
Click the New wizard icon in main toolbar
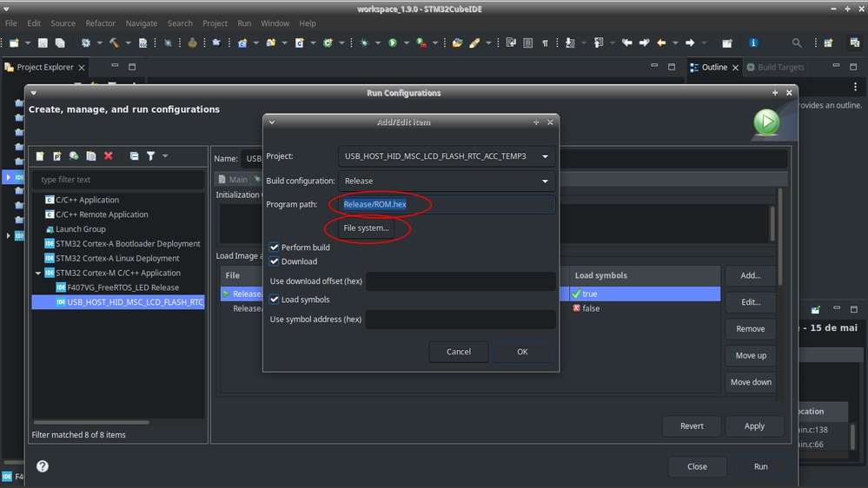point(15,43)
